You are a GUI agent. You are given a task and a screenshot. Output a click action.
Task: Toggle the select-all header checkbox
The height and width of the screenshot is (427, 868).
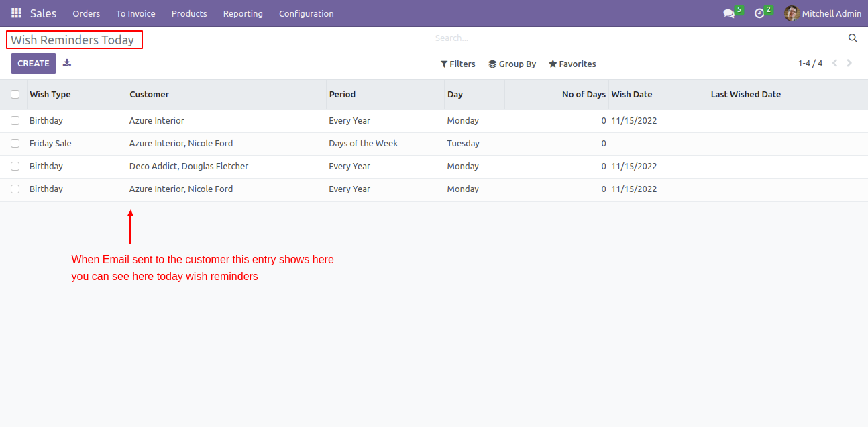(15, 95)
